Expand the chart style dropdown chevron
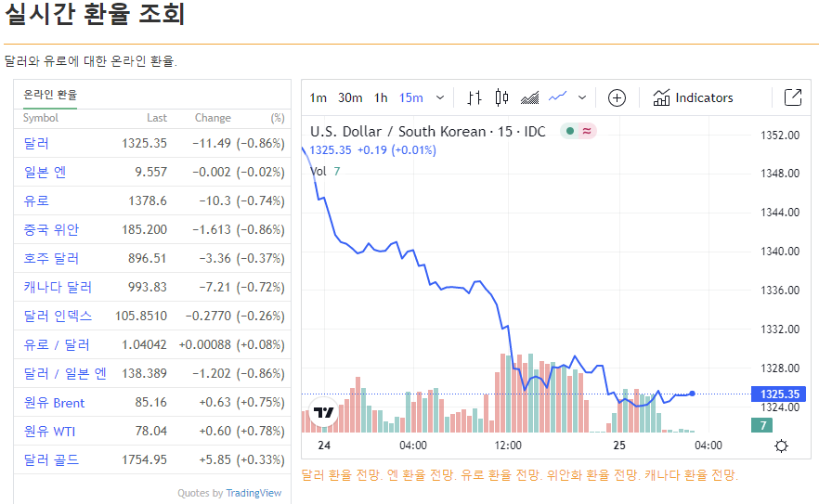Viewport: 819px width, 504px height. (x=582, y=97)
